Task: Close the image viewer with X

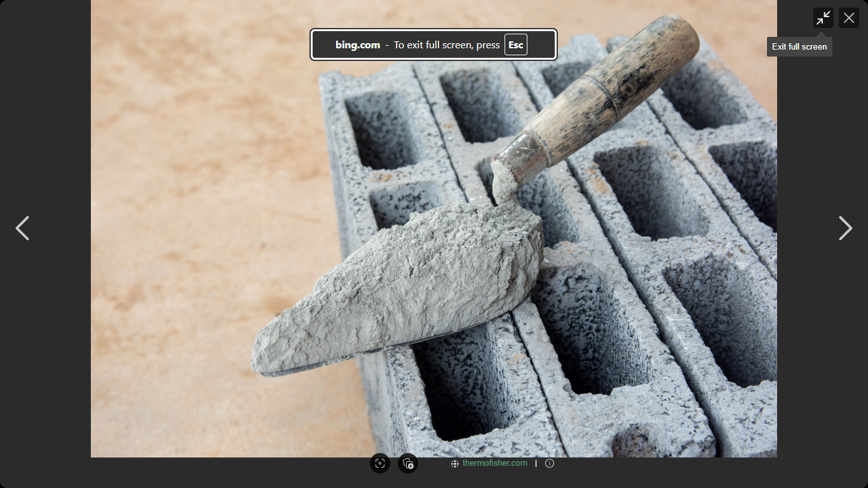Action: coord(849,18)
